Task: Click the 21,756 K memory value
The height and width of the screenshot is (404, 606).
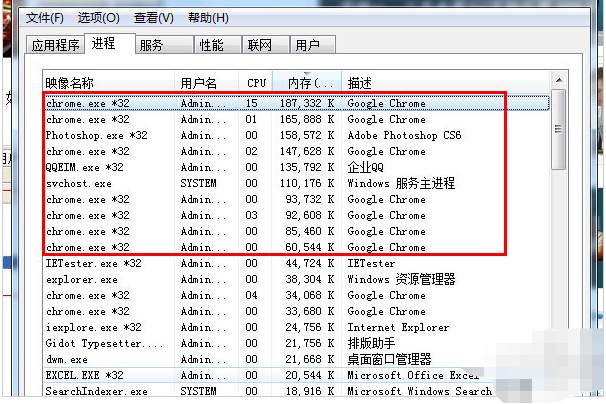Action: coord(310,343)
